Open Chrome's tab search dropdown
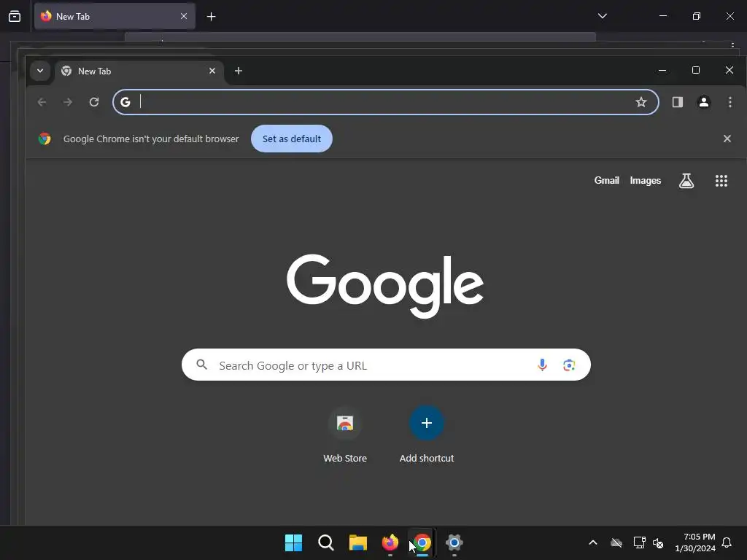Viewport: 747px width, 560px height. click(40, 71)
